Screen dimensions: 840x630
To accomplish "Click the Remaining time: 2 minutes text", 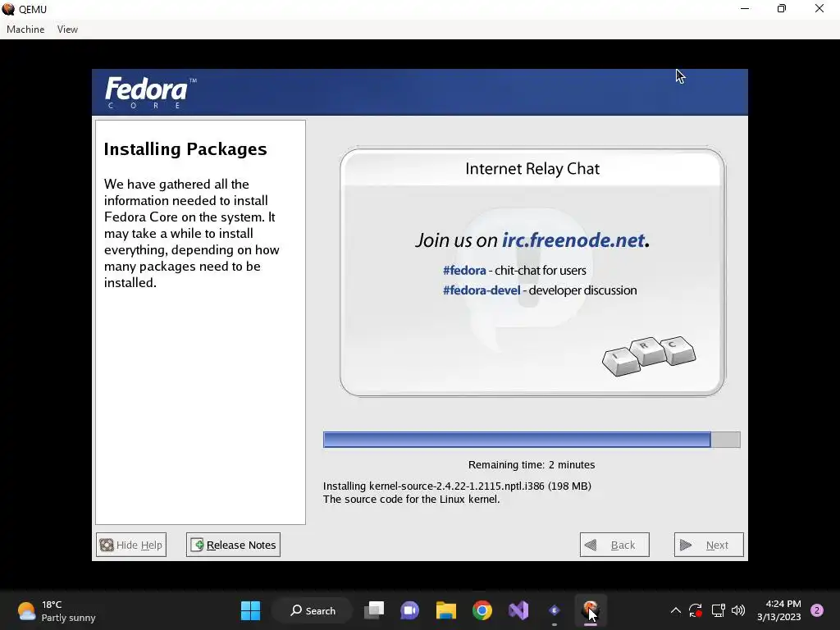I will tap(532, 464).
